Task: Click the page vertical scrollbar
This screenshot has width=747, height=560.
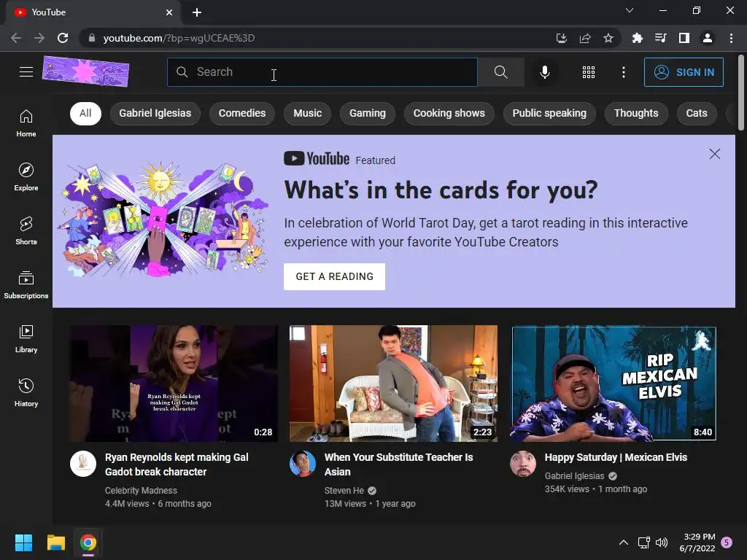Action: tap(741, 93)
